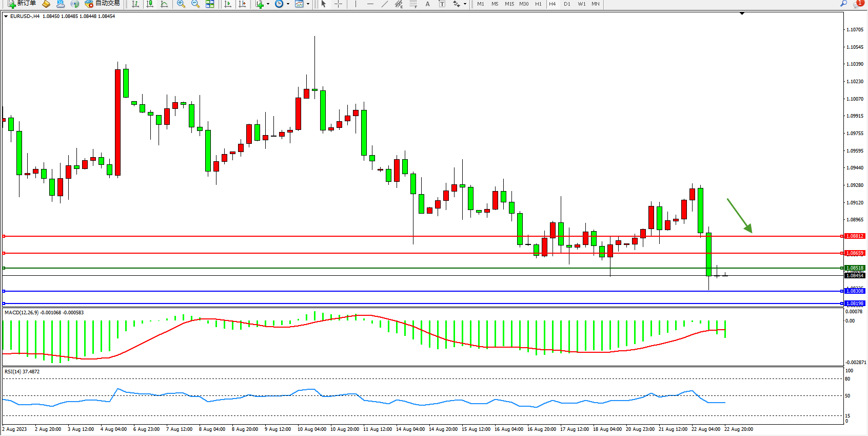This screenshot has height=436, width=868.
Task: Click the New Order (新订单) button
Action: click(x=22, y=4)
